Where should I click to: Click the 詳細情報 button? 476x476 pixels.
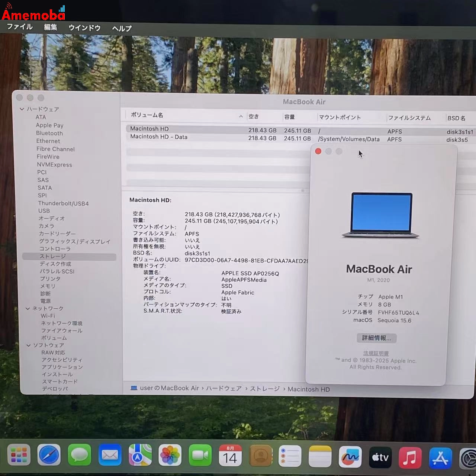click(x=376, y=338)
